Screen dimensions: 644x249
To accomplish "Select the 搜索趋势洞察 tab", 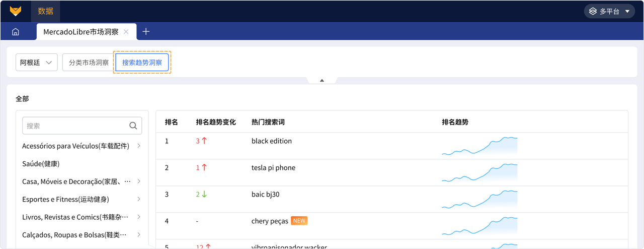I will point(142,63).
